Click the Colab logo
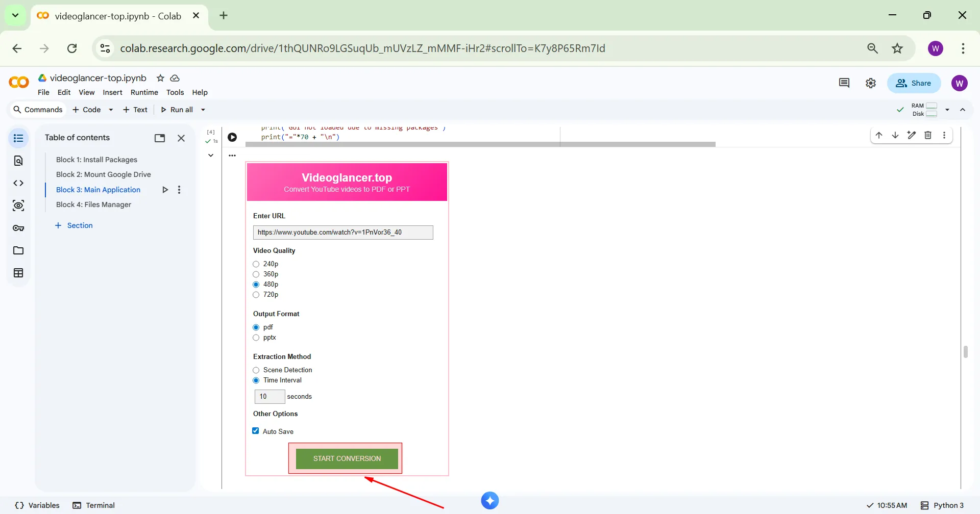This screenshot has height=514, width=980. point(19,83)
